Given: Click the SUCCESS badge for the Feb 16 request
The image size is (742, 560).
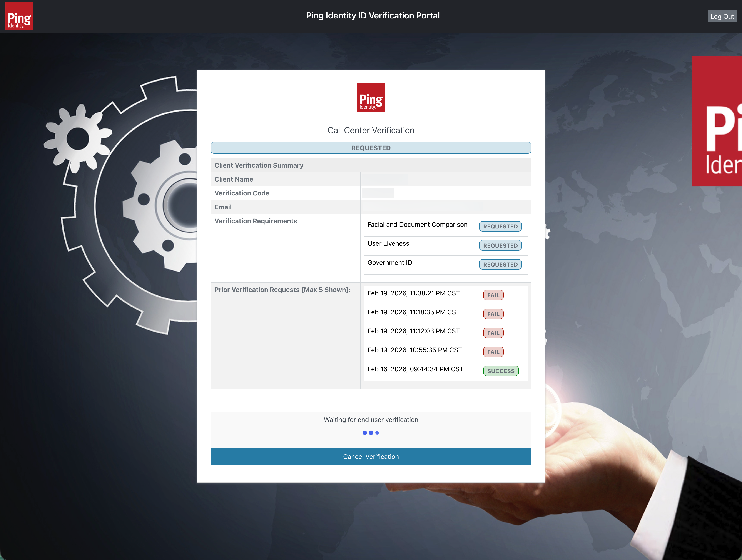Looking at the screenshot, I should tap(501, 371).
